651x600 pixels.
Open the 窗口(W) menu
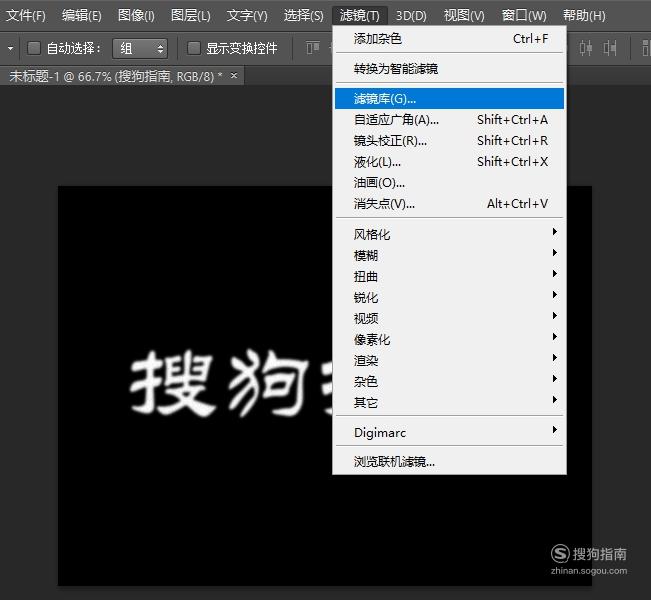[x=524, y=15]
